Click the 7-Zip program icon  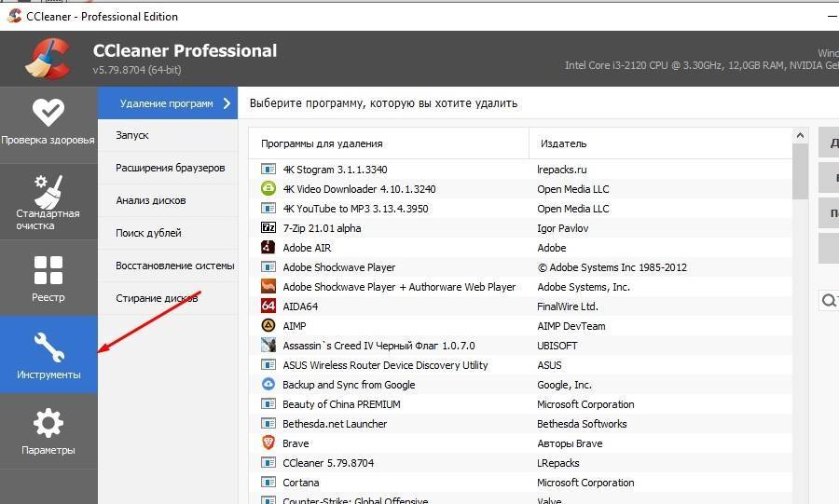click(x=268, y=228)
